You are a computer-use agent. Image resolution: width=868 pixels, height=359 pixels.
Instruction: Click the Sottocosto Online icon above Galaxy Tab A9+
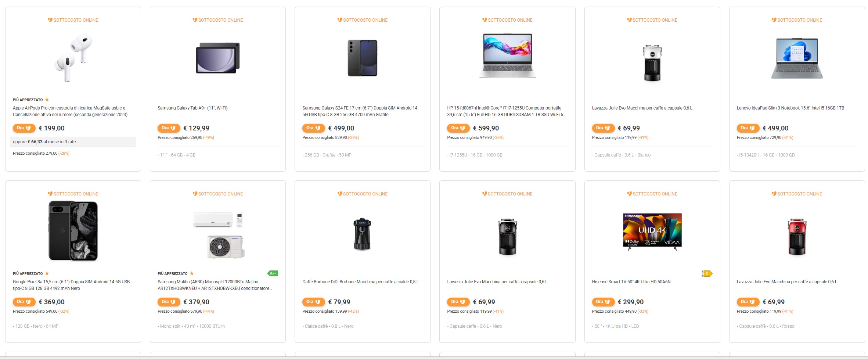click(195, 20)
